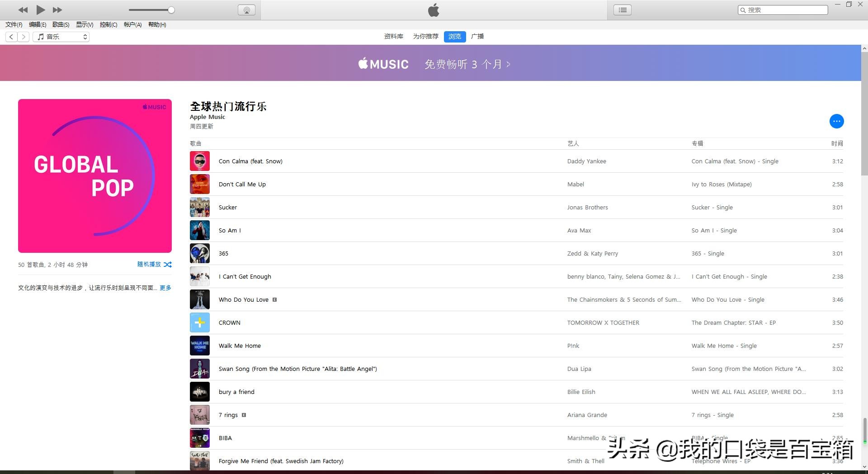868x474 pixels.
Task: Click the forward navigation arrow
Action: tap(23, 37)
